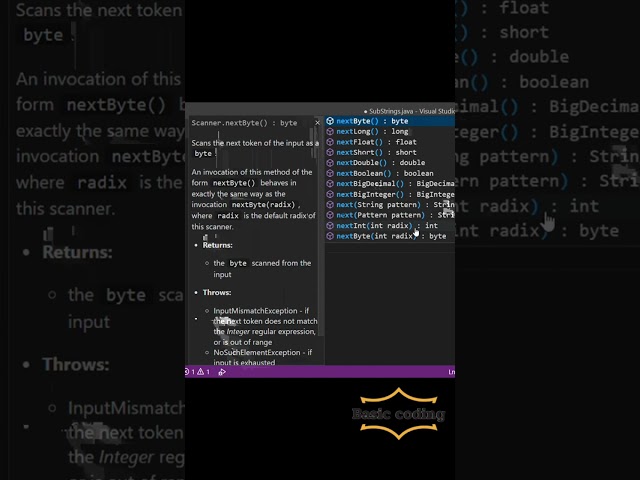Click the SubStrings.java window title
The width and height of the screenshot is (640, 480).
412,111
